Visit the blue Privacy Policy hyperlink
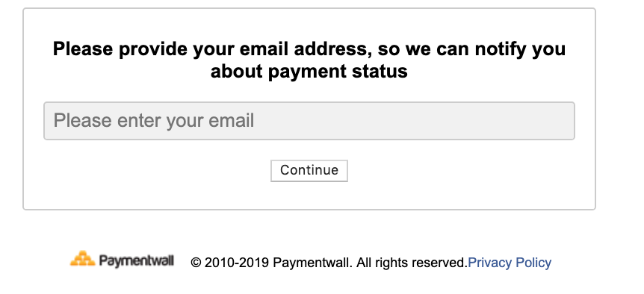 click(x=510, y=263)
